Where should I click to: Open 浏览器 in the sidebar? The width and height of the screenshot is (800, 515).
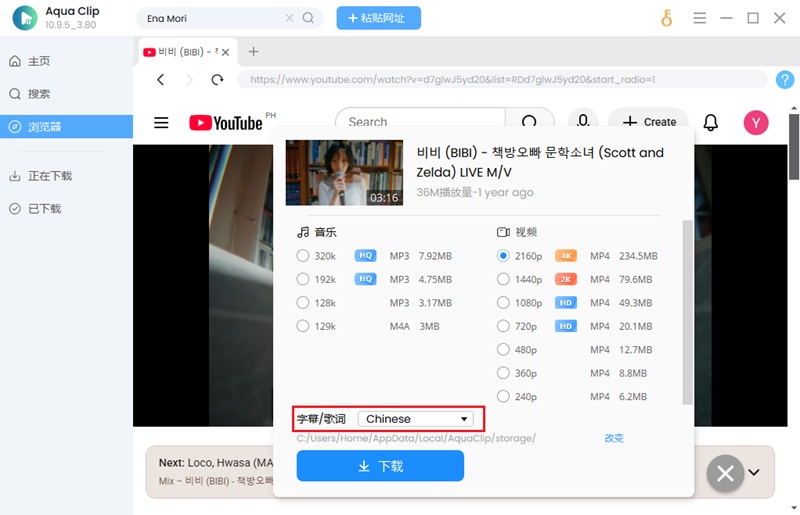66,127
